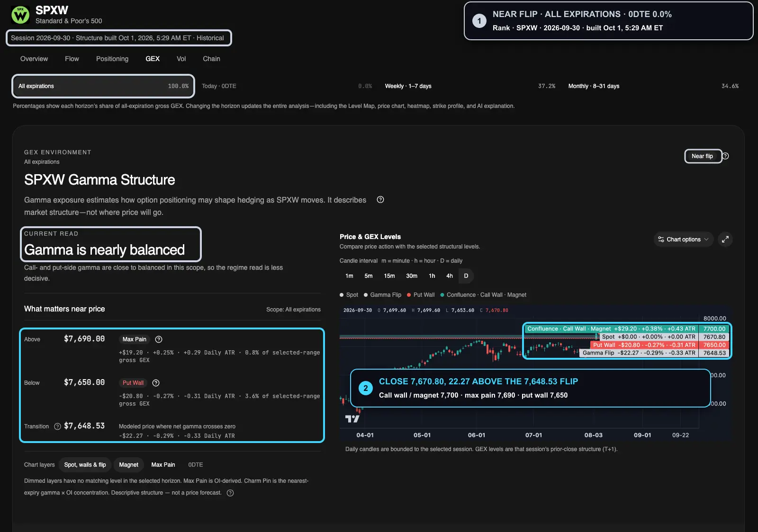Set candle interval to 5m
This screenshot has height=532, width=758.
[x=369, y=276]
